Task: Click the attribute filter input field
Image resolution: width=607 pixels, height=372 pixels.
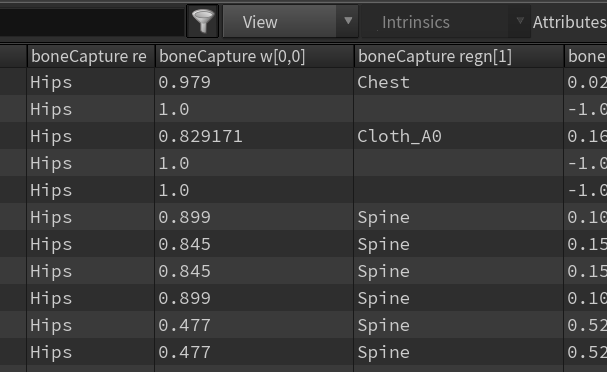Action: (x=92, y=22)
